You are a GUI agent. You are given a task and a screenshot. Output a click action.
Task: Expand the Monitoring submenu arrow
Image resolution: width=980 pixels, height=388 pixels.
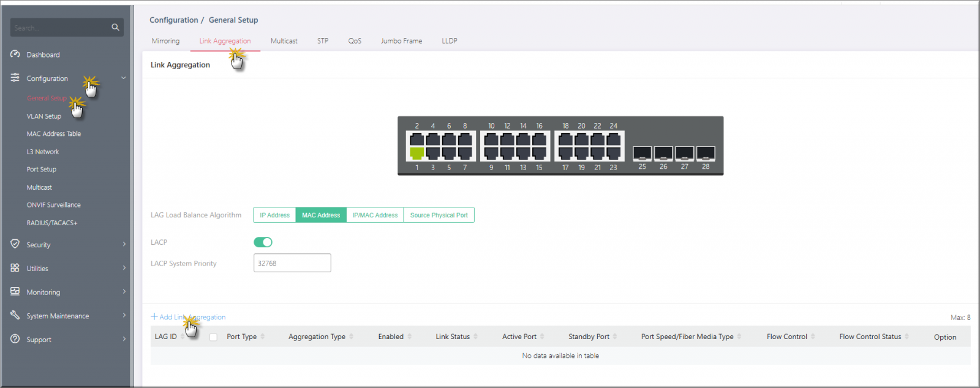[x=124, y=292]
